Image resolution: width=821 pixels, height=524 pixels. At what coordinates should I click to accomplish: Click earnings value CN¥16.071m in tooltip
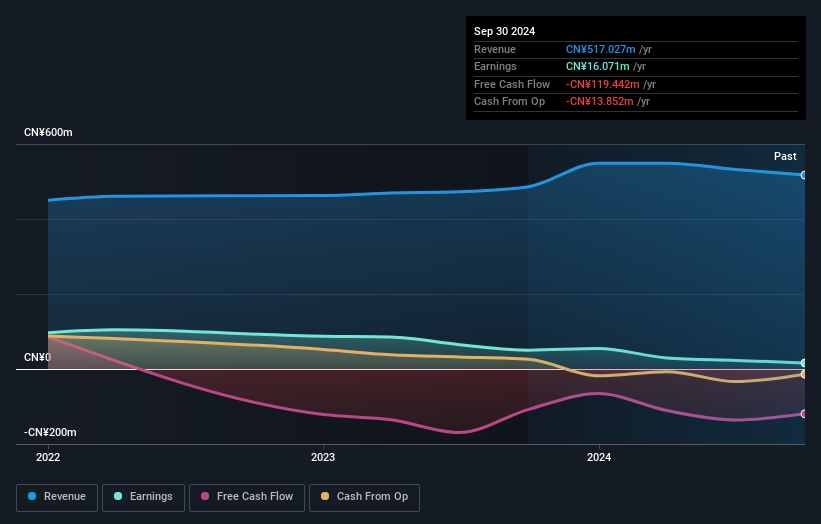point(597,66)
